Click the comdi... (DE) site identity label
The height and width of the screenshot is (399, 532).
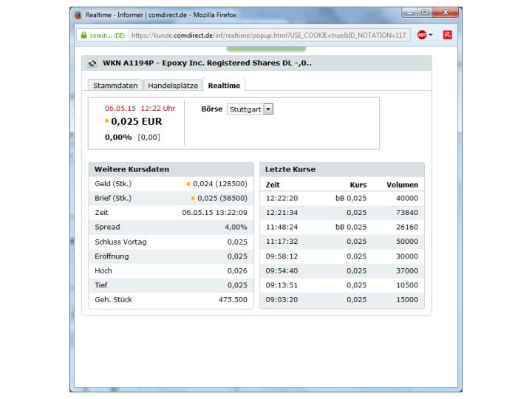107,35
